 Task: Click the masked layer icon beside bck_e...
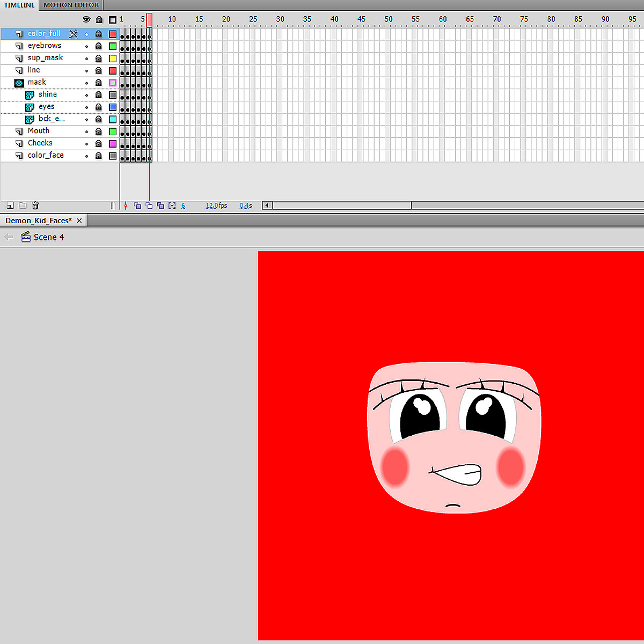pyautogui.click(x=30, y=120)
